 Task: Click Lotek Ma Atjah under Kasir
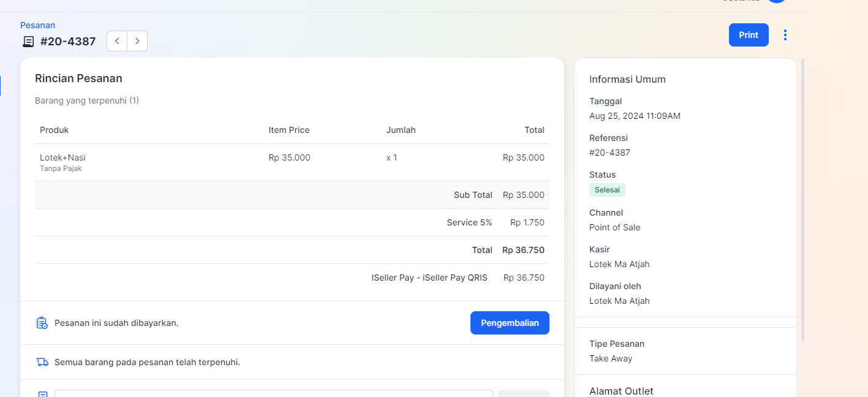tap(619, 264)
